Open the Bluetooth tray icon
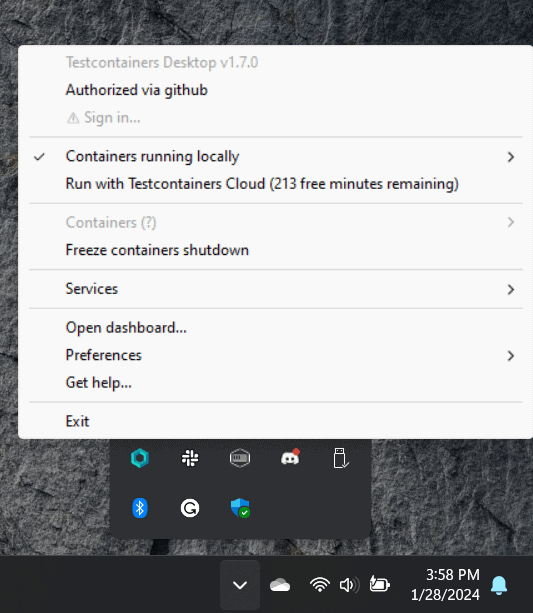This screenshot has width=533, height=613. [140, 508]
